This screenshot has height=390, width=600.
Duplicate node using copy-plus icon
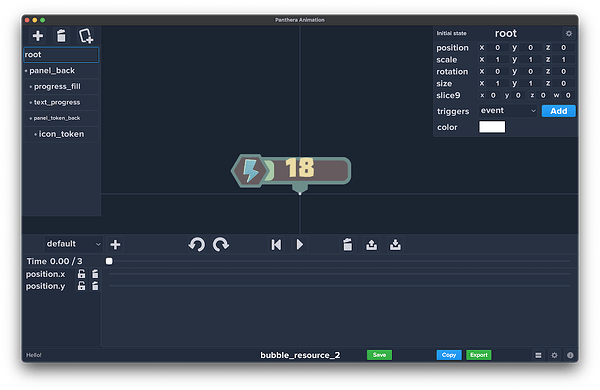coord(86,36)
